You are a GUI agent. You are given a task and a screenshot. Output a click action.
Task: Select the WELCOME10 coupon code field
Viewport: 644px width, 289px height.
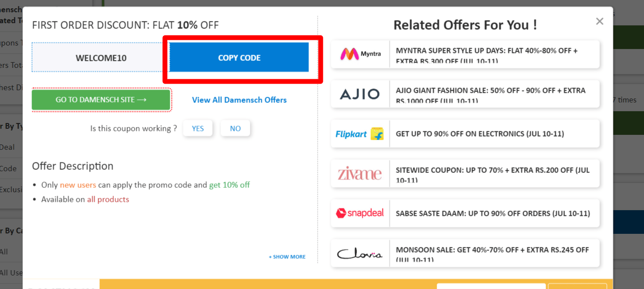click(x=101, y=58)
